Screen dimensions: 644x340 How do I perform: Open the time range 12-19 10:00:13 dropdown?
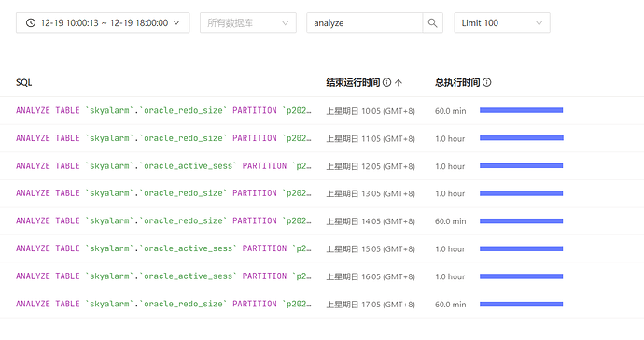(103, 22)
